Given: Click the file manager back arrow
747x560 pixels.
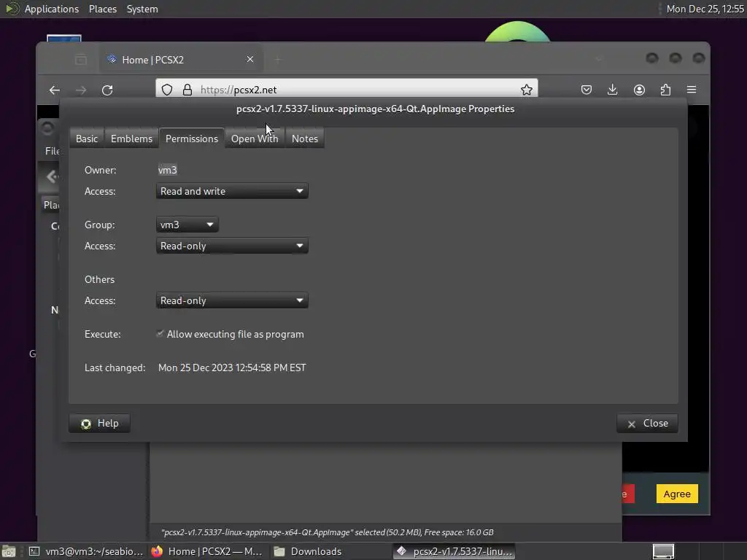Looking at the screenshot, I should coord(52,176).
